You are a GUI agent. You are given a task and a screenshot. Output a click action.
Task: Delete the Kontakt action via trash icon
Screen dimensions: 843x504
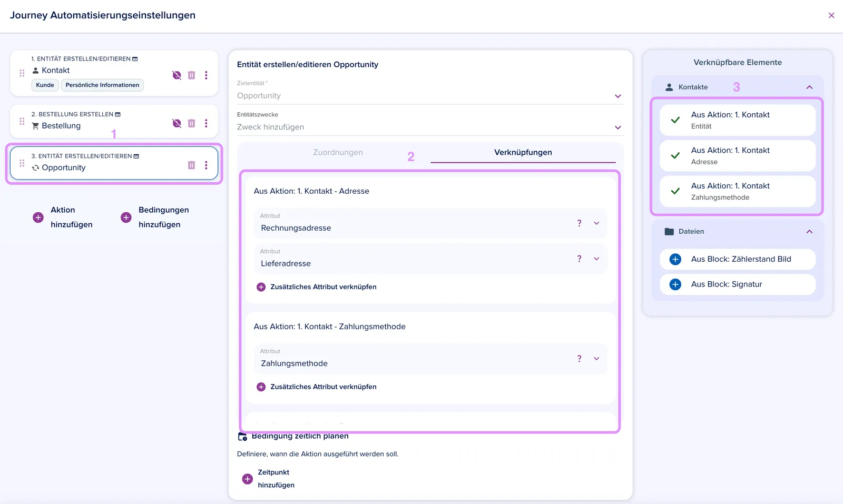[191, 75]
